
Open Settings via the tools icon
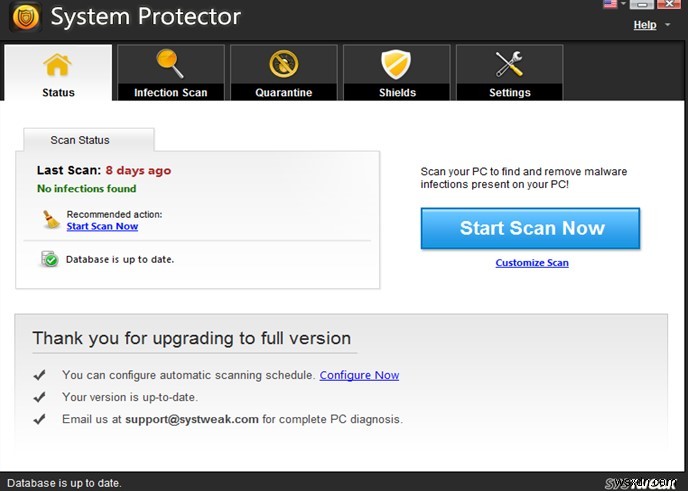point(510,65)
